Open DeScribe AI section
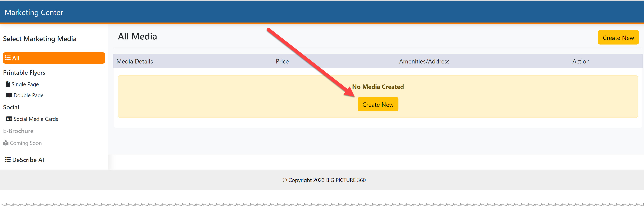 [x=28, y=160]
